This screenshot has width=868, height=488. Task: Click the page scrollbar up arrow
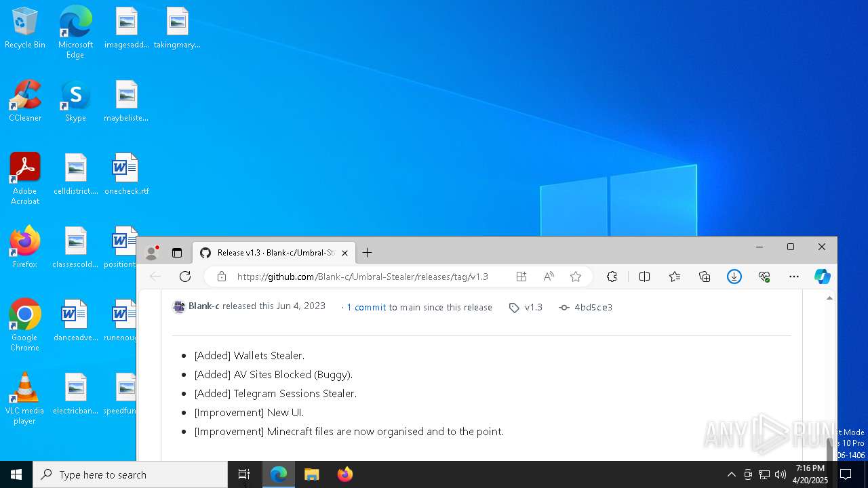pyautogui.click(x=829, y=298)
